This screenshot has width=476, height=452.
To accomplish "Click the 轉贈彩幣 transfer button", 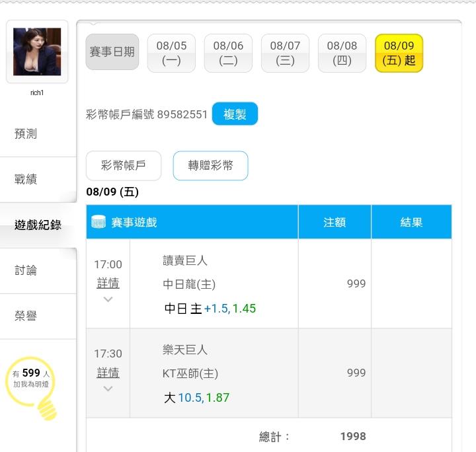I will click(x=210, y=166).
